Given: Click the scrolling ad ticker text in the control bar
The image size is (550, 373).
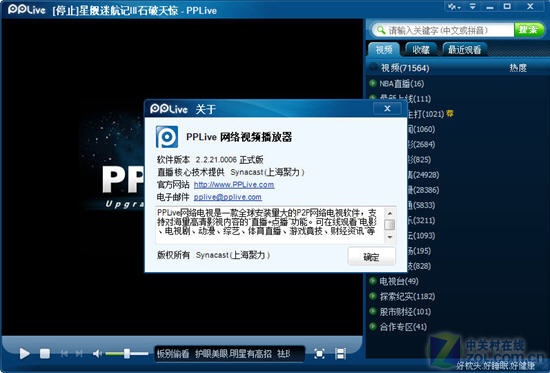Looking at the screenshot, I should point(223,354).
